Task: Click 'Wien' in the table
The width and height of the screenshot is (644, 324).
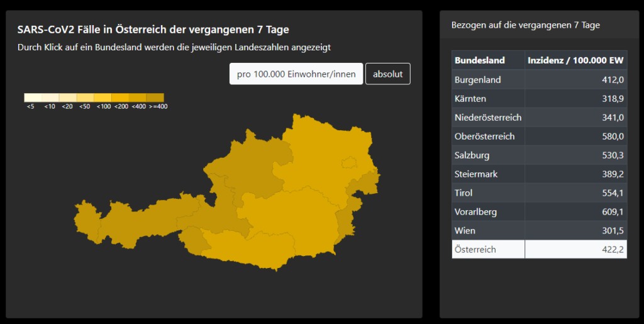Action: point(465,231)
